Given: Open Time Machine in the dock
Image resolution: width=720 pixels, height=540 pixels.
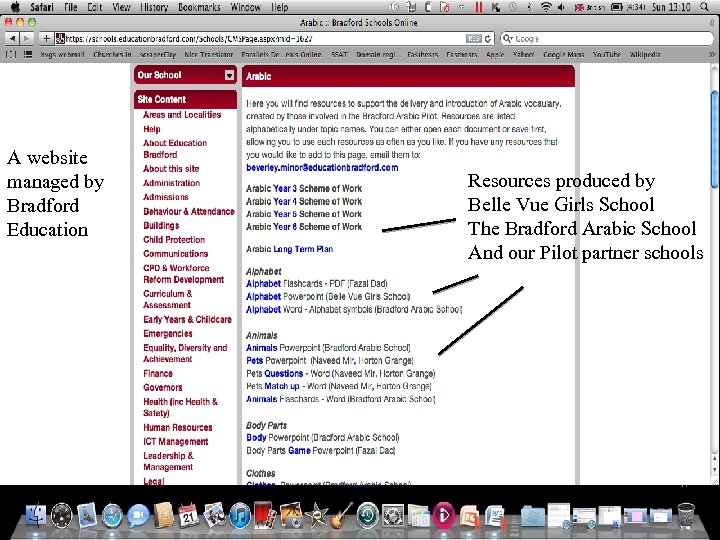Looking at the screenshot, I should coord(367,515).
